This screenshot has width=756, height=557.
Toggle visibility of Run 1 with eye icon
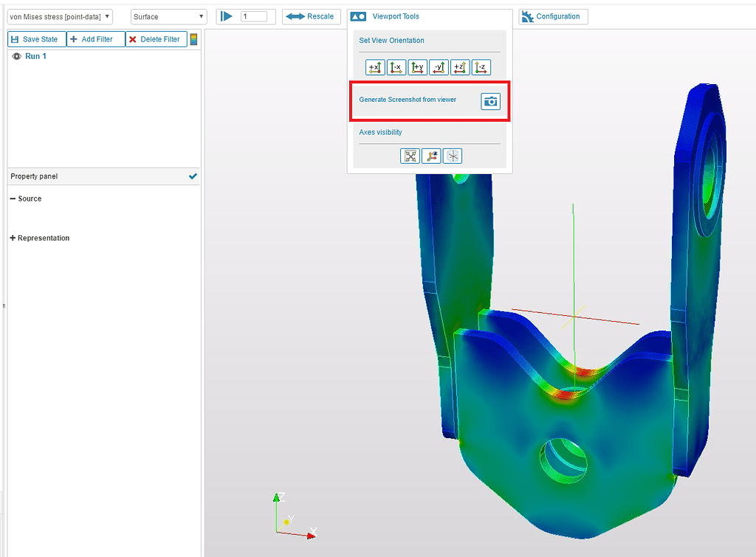[x=16, y=56]
